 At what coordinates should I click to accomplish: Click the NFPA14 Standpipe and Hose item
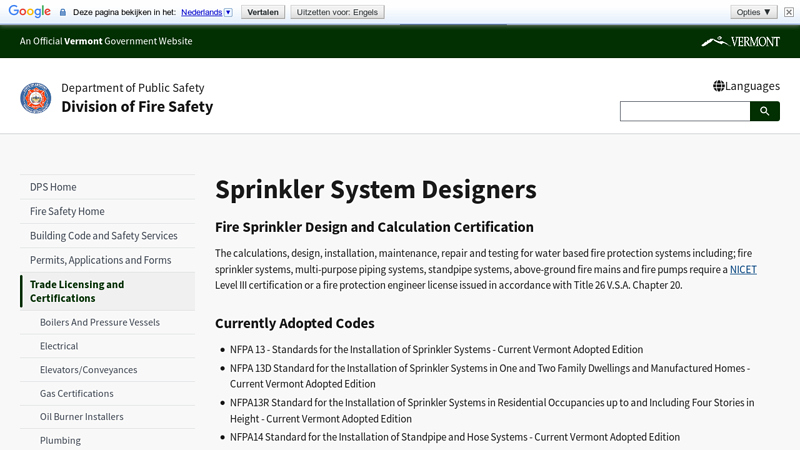455,437
